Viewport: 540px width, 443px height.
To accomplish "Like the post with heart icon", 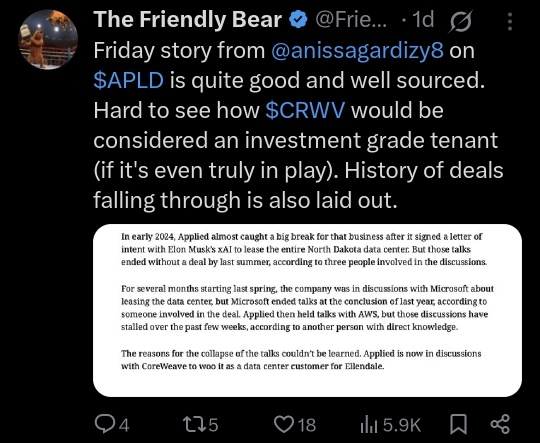I will coord(284,424).
